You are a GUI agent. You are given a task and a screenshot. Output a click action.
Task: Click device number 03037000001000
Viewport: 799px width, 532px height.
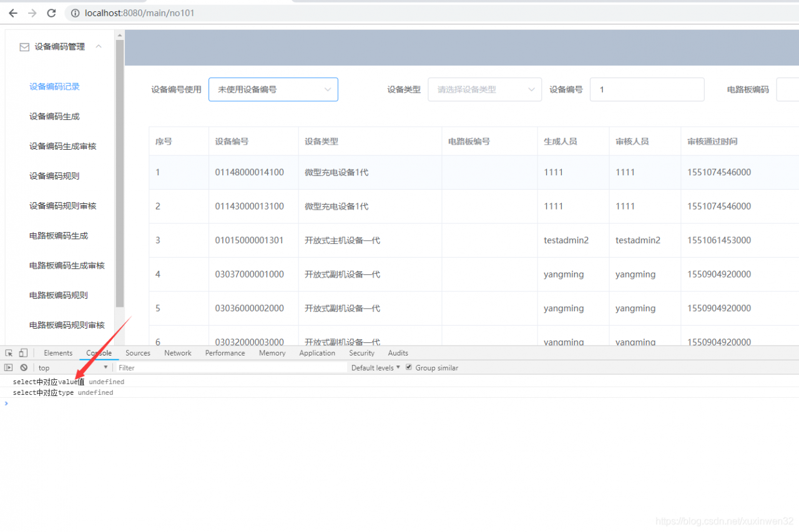[250, 274]
